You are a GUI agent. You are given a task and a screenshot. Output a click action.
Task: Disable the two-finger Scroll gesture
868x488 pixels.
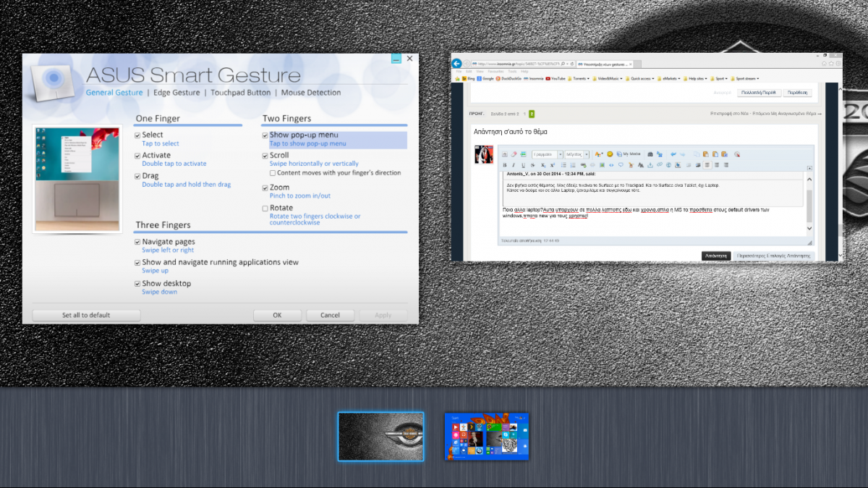tap(265, 156)
